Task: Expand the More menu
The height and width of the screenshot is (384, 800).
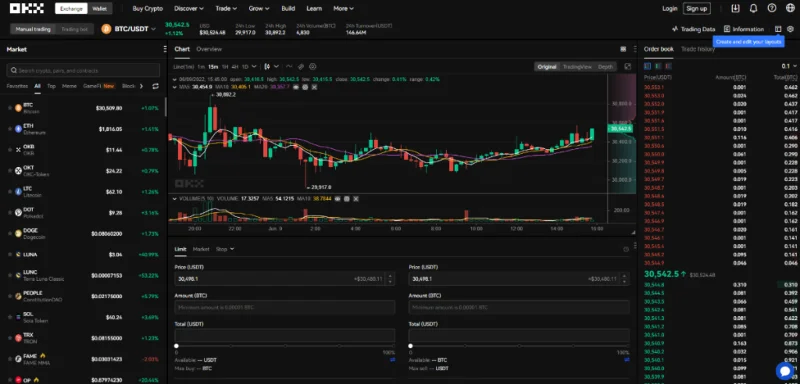Action: pos(343,8)
